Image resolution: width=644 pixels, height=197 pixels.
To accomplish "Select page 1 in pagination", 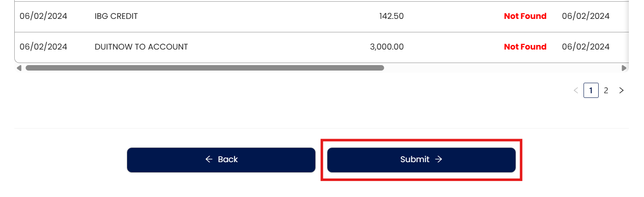I will [591, 90].
